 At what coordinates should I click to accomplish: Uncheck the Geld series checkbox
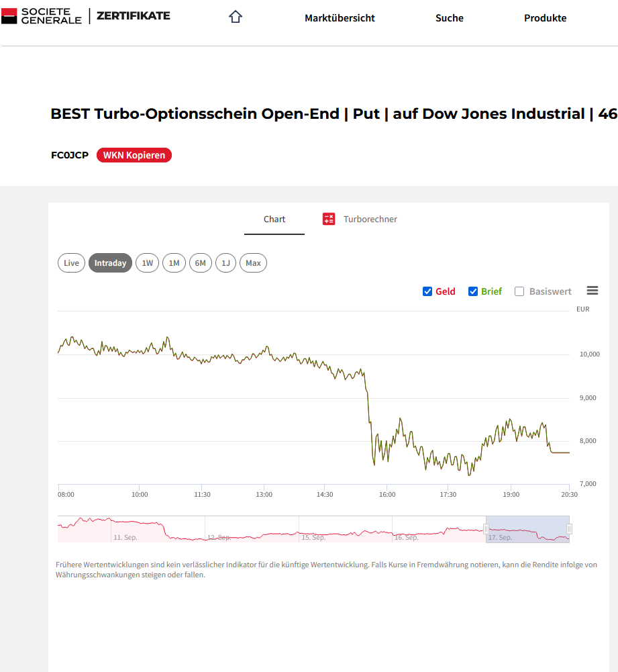(x=427, y=291)
